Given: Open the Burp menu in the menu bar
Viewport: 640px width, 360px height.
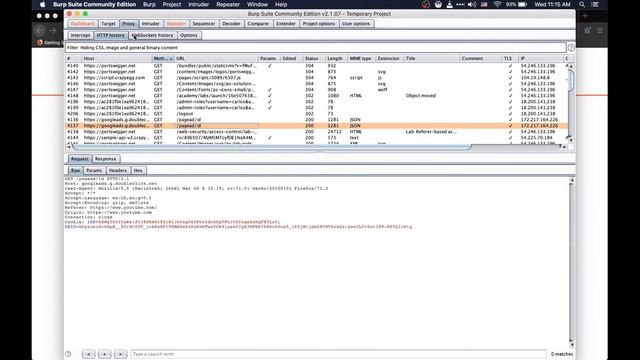Looking at the screenshot, I should pyautogui.click(x=149, y=4).
